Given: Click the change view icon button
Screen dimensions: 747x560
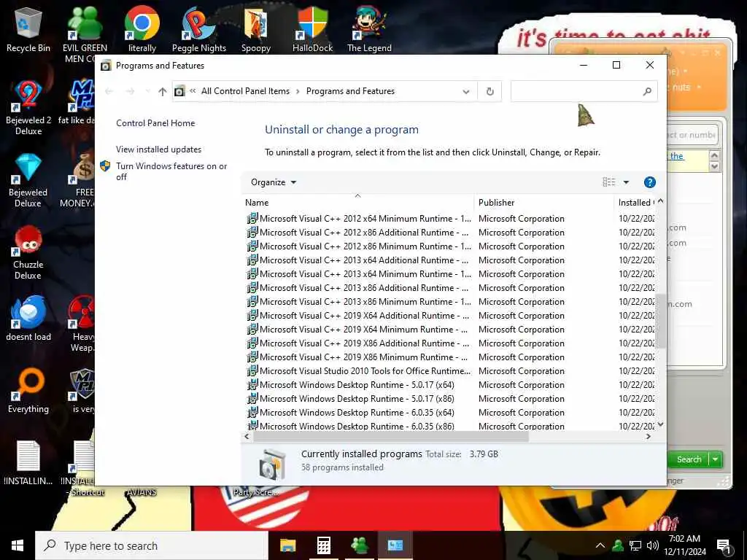Looking at the screenshot, I should tap(609, 182).
